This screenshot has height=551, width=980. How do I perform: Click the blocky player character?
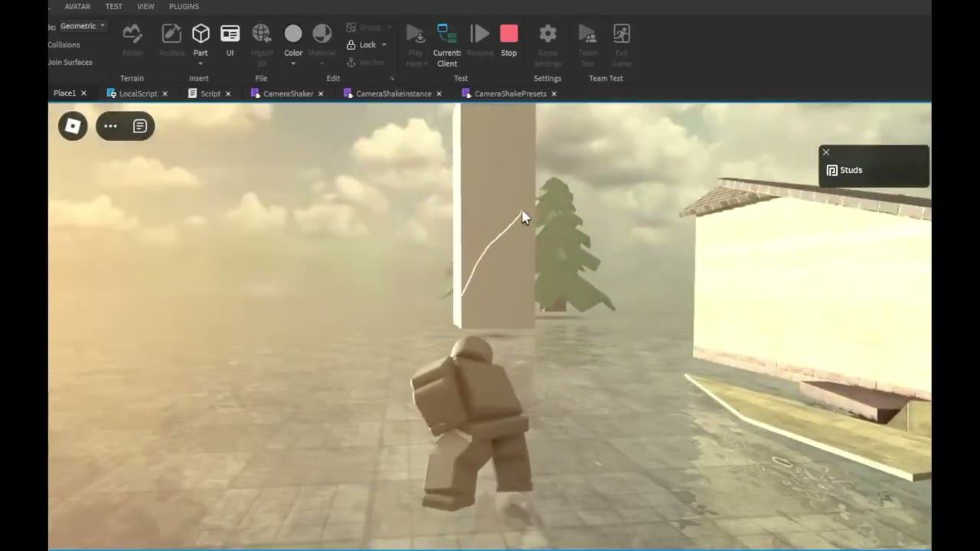click(x=470, y=424)
